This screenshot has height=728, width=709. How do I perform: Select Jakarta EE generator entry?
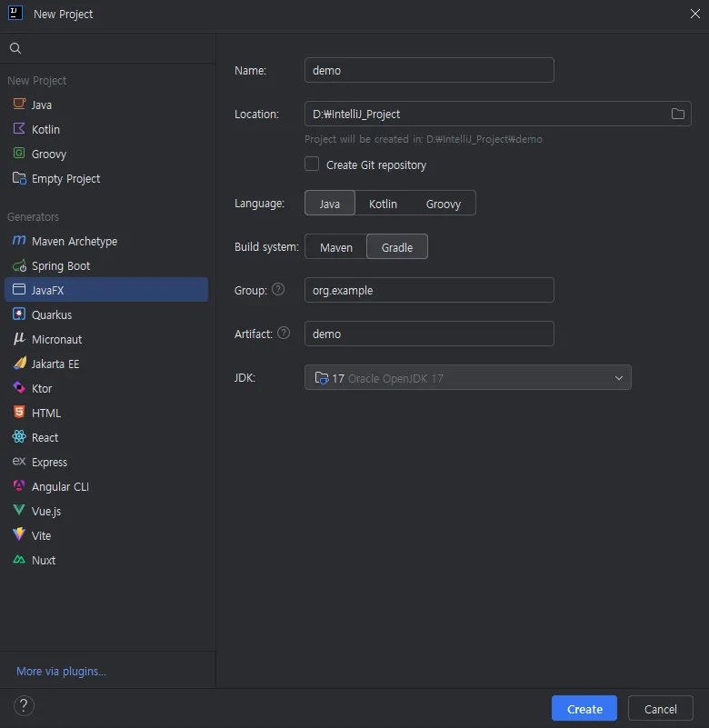click(x=106, y=364)
